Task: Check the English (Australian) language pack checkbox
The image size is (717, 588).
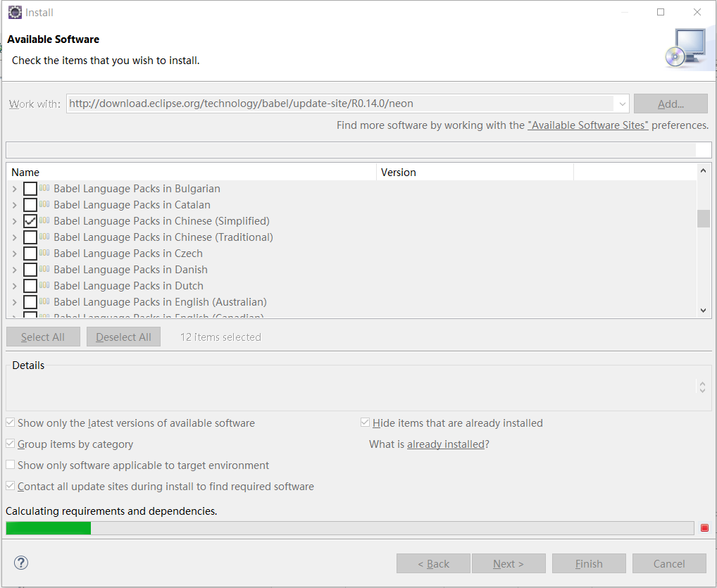Action: pos(30,302)
